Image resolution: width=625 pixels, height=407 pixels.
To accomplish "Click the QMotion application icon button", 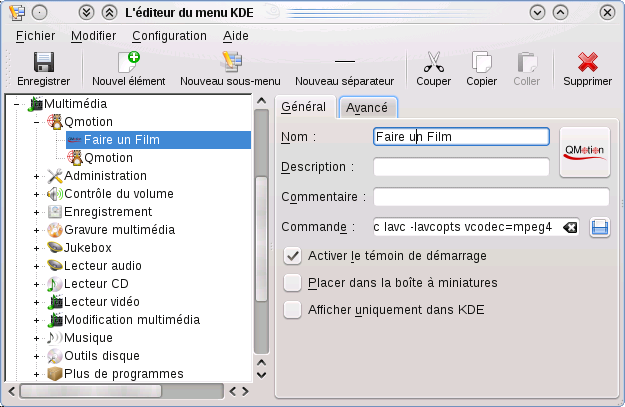I will 584,152.
